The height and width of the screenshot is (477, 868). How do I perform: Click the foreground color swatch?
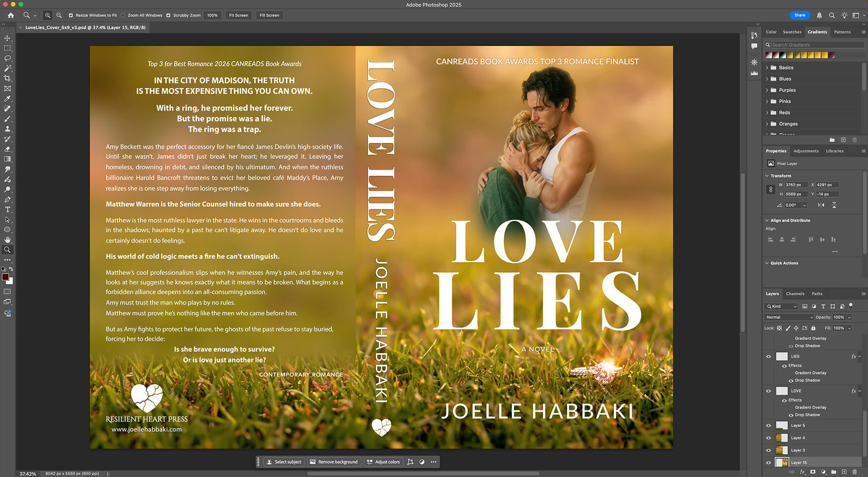pyautogui.click(x=5, y=277)
